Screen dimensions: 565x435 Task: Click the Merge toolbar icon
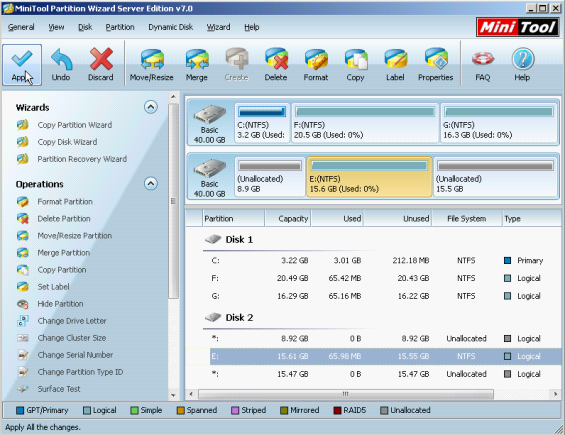197,65
